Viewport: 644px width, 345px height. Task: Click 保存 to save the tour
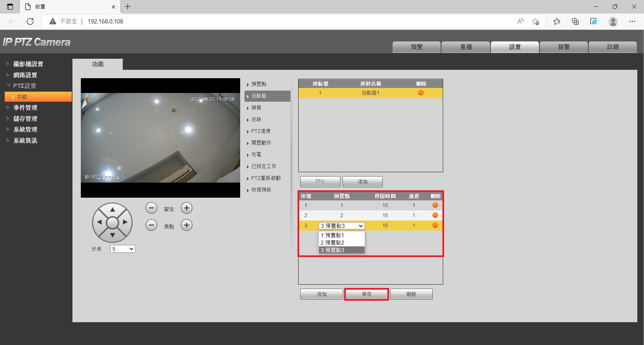point(367,294)
